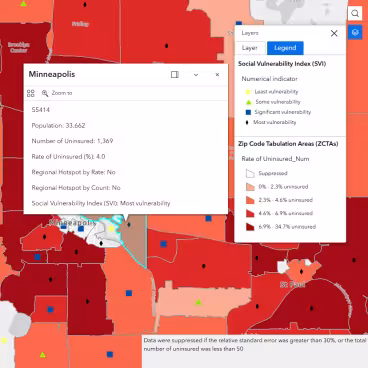Viewport: 368px width, 368px height.
Task: Switch to the Layer tab
Action: tap(250, 48)
